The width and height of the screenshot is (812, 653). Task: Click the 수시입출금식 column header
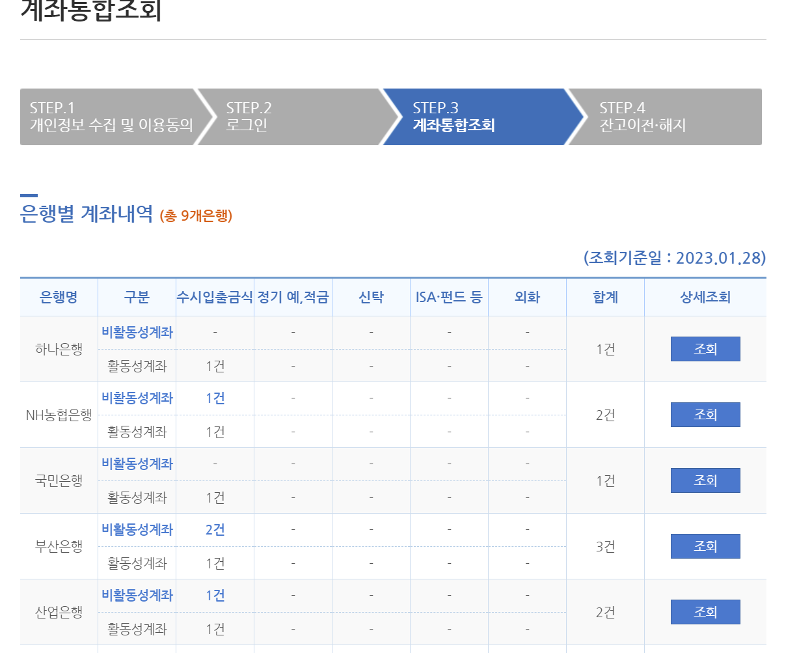click(215, 297)
